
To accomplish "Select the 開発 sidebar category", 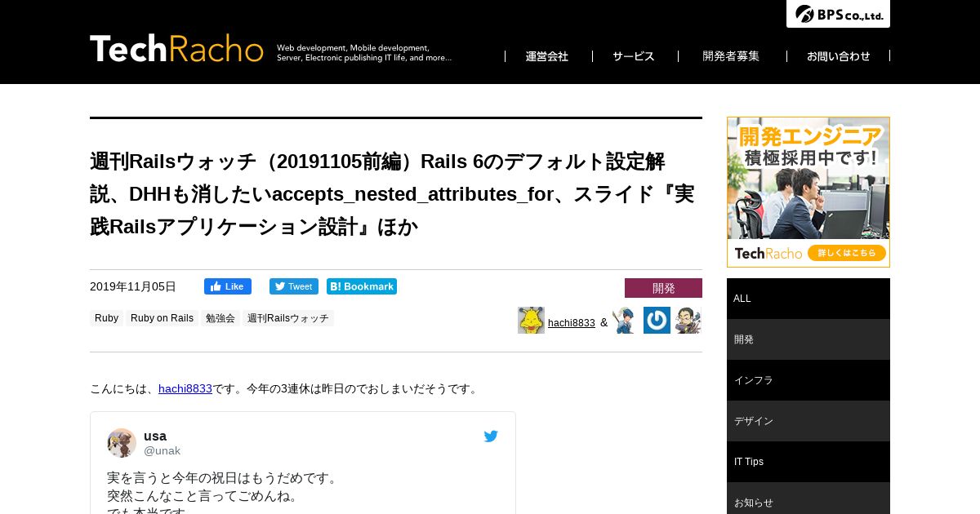I will pos(808,339).
